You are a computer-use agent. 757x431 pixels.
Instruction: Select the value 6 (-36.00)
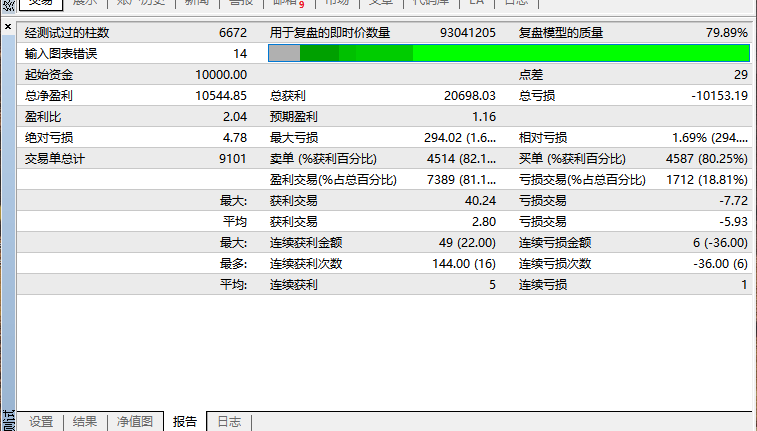point(720,243)
